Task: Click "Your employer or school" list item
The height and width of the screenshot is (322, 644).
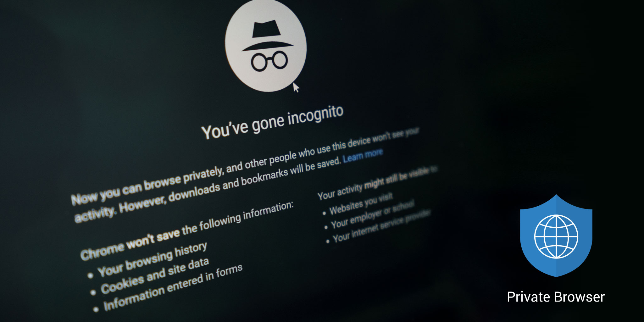Action: [373, 215]
